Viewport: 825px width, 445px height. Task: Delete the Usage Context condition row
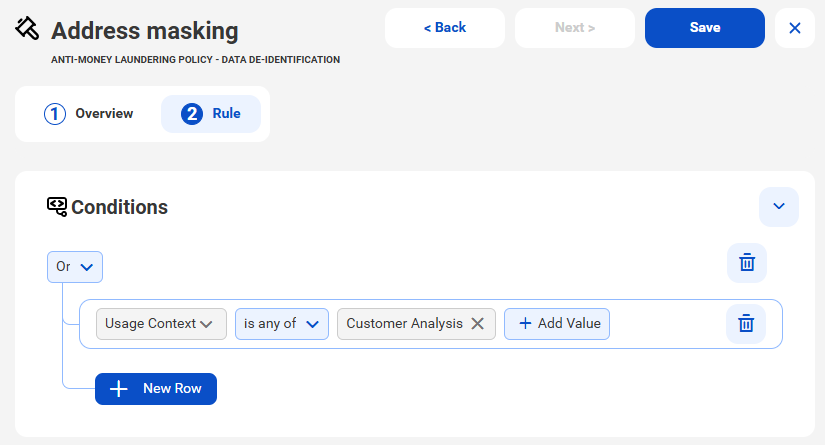(x=746, y=323)
